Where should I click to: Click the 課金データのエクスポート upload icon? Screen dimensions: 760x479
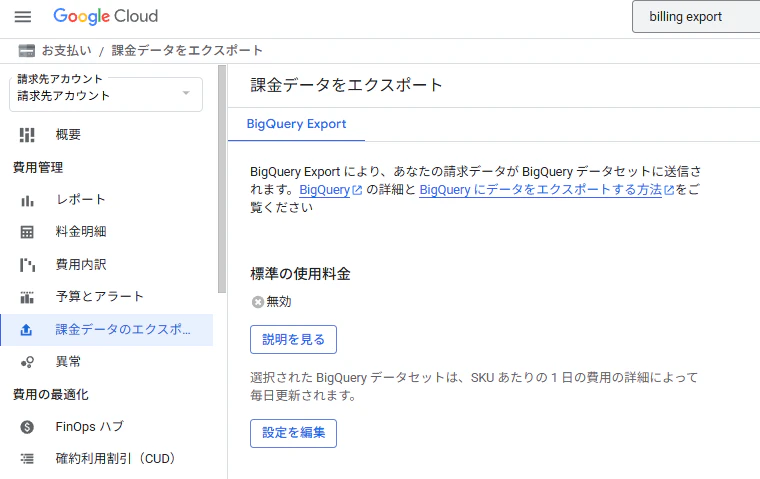pos(26,330)
